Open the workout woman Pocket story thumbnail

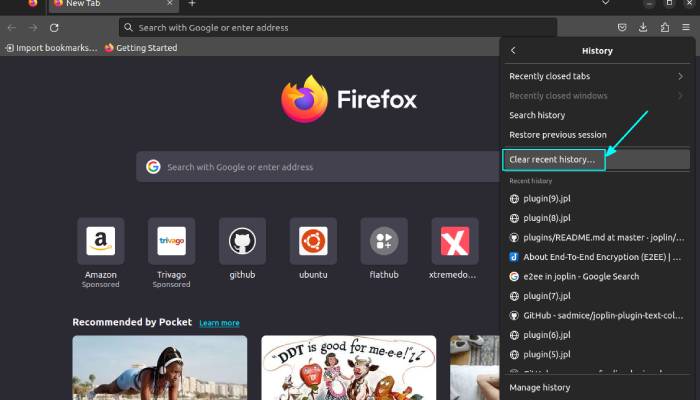(x=160, y=368)
